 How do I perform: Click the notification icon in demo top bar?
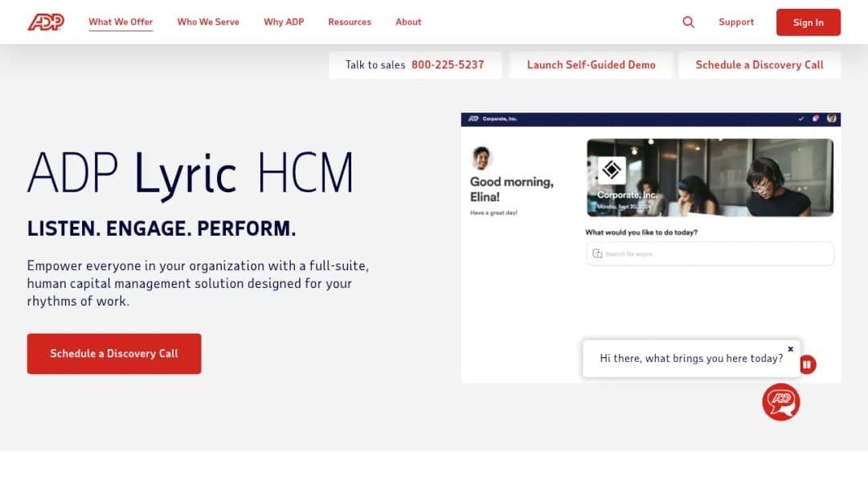pos(816,118)
